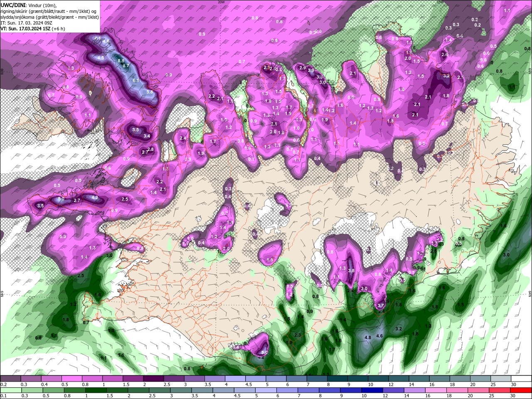Click the 2.9 value on the map
Screen dimensions: 532x399
click(303, 68)
